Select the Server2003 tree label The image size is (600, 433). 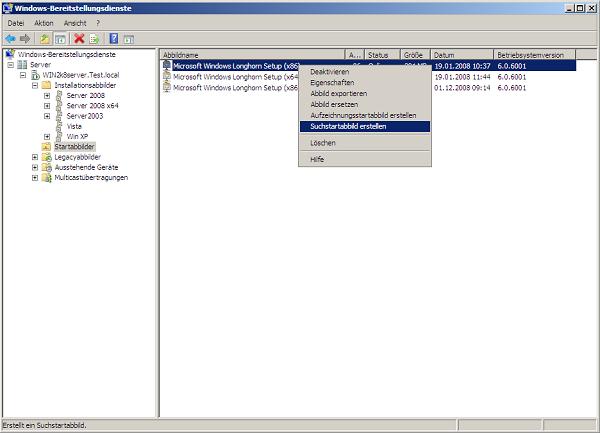pos(85,116)
